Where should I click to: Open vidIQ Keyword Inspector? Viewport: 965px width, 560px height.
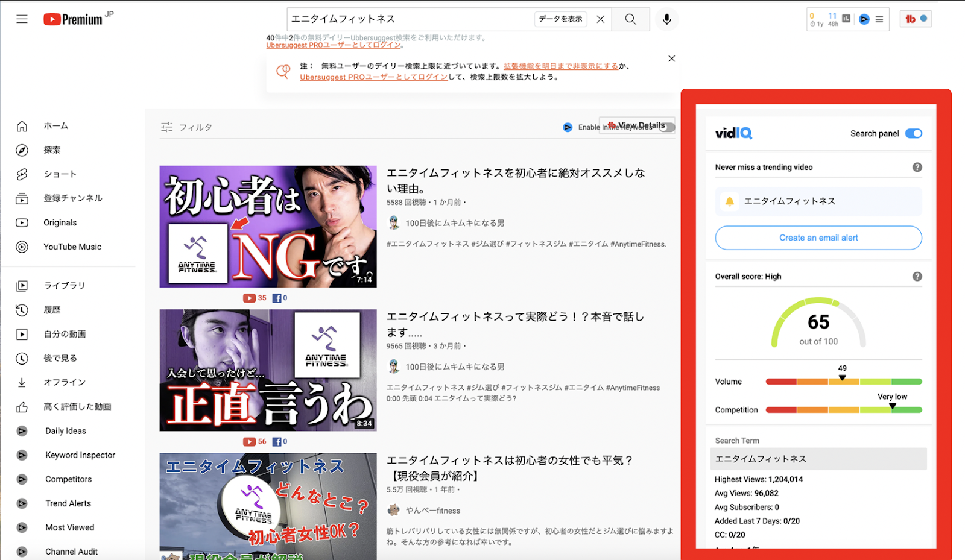tap(80, 455)
